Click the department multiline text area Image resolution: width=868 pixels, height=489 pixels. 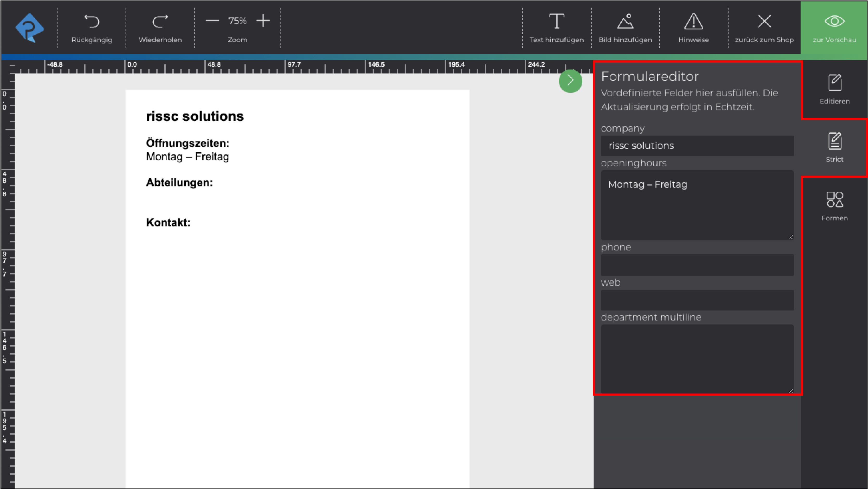[697, 359]
